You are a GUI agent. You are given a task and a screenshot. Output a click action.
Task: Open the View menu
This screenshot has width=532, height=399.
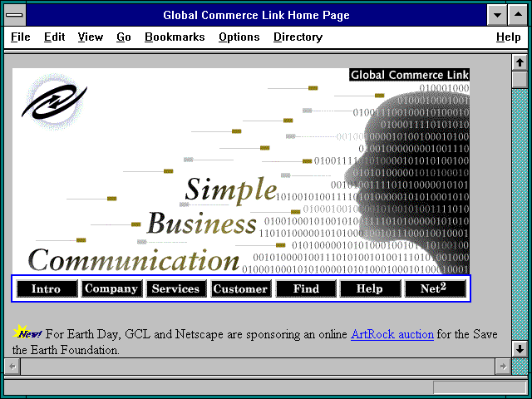tap(91, 37)
